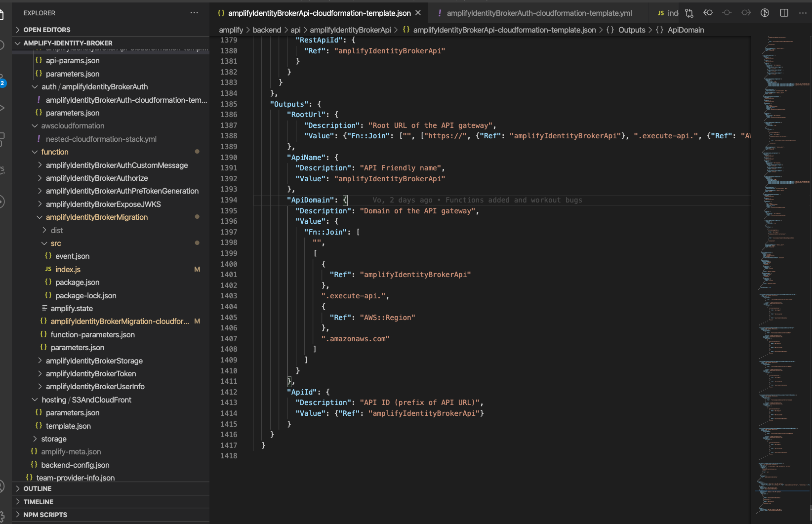
Task: Click JSON icon of package-lock.json
Action: [x=48, y=295]
